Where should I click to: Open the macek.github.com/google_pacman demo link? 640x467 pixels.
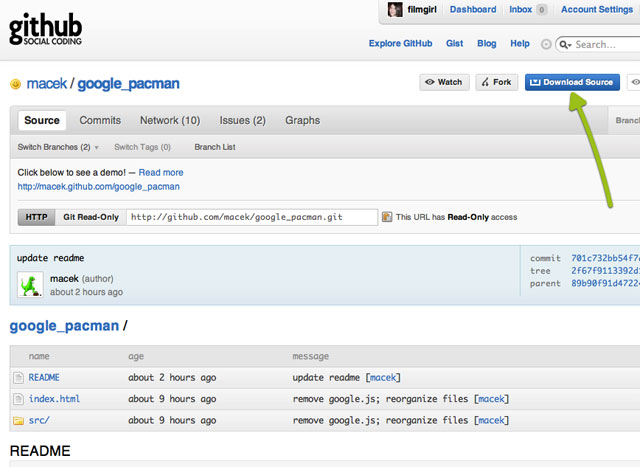[98, 187]
